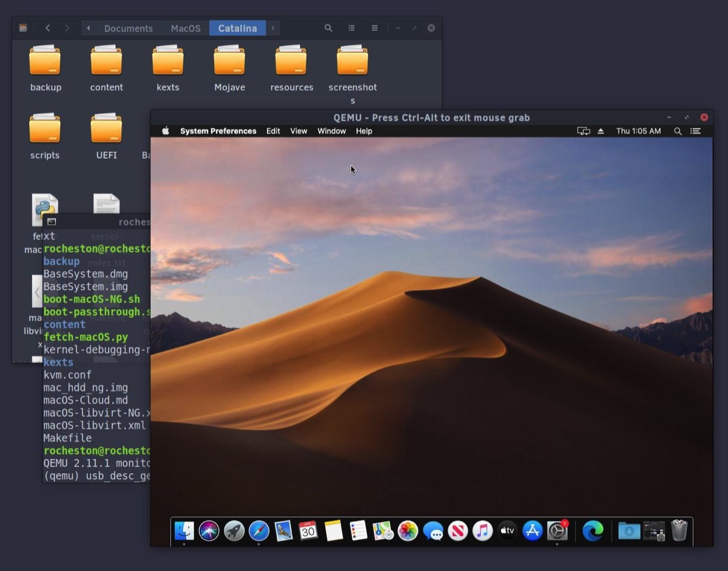Go to Documents in the path bar

pyautogui.click(x=128, y=28)
